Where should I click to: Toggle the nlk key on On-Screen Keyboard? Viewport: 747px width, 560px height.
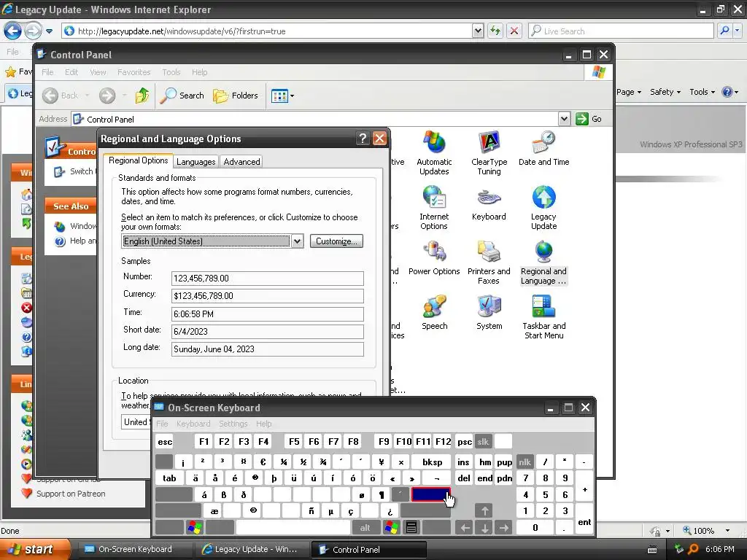click(525, 462)
